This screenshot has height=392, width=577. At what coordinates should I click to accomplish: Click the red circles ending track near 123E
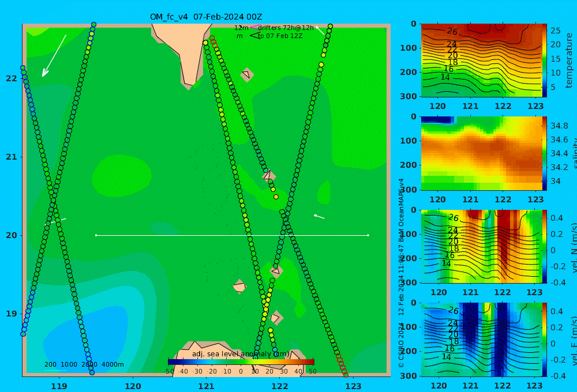pos(342,365)
